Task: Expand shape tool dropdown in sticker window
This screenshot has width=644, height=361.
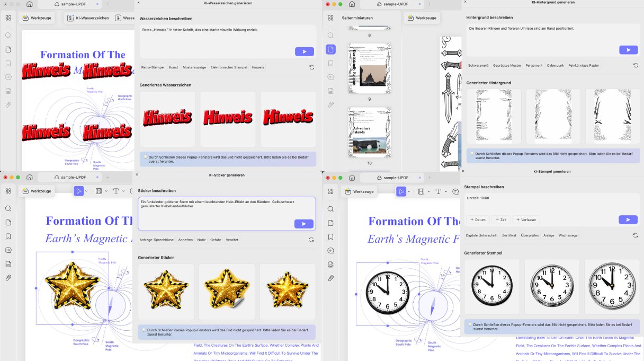Action: [106, 191]
